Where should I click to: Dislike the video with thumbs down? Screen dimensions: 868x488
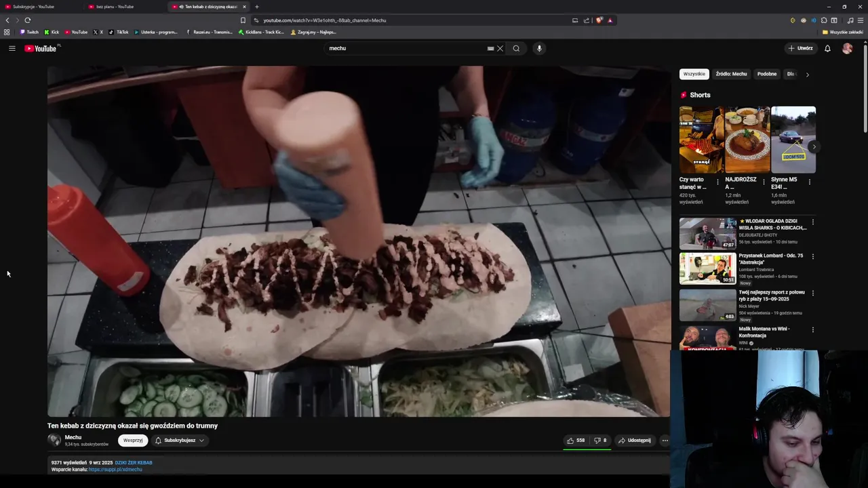pyautogui.click(x=600, y=441)
